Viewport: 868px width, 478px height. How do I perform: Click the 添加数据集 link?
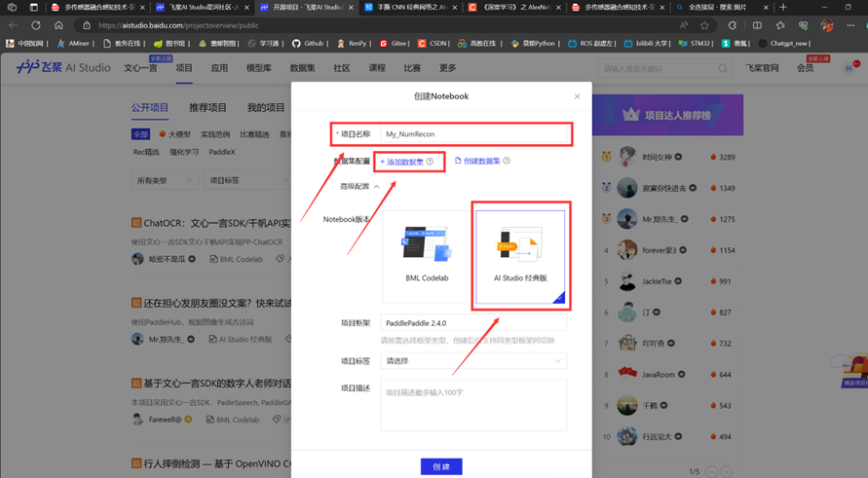click(x=402, y=163)
